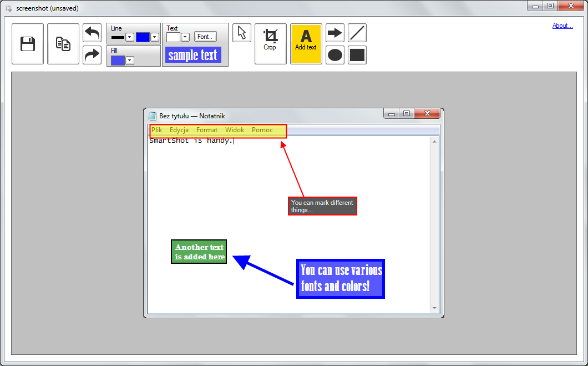Click the Fill color swatch
The height and width of the screenshot is (366, 588).
(118, 61)
